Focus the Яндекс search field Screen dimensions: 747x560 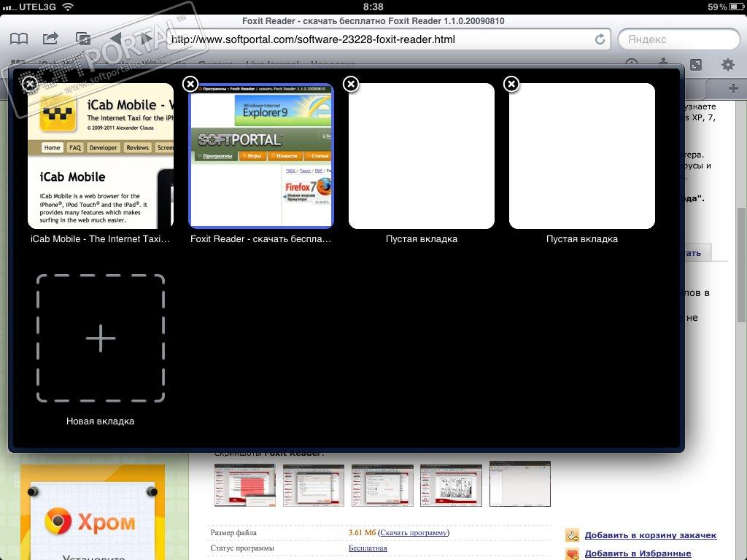679,39
